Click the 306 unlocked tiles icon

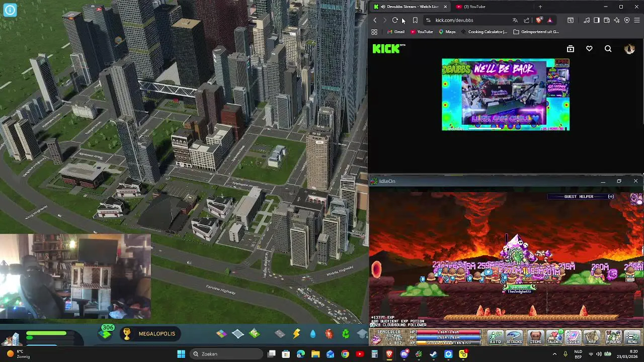[x=107, y=332]
